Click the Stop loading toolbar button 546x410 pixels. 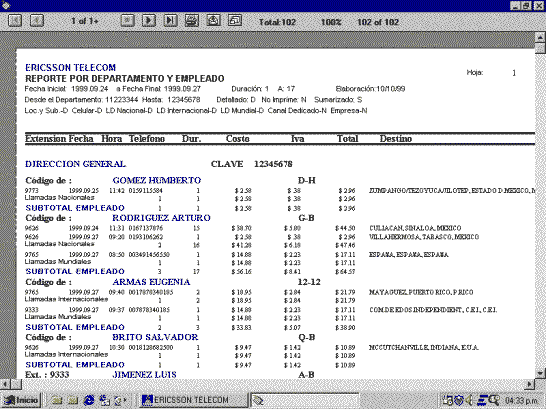point(127,21)
